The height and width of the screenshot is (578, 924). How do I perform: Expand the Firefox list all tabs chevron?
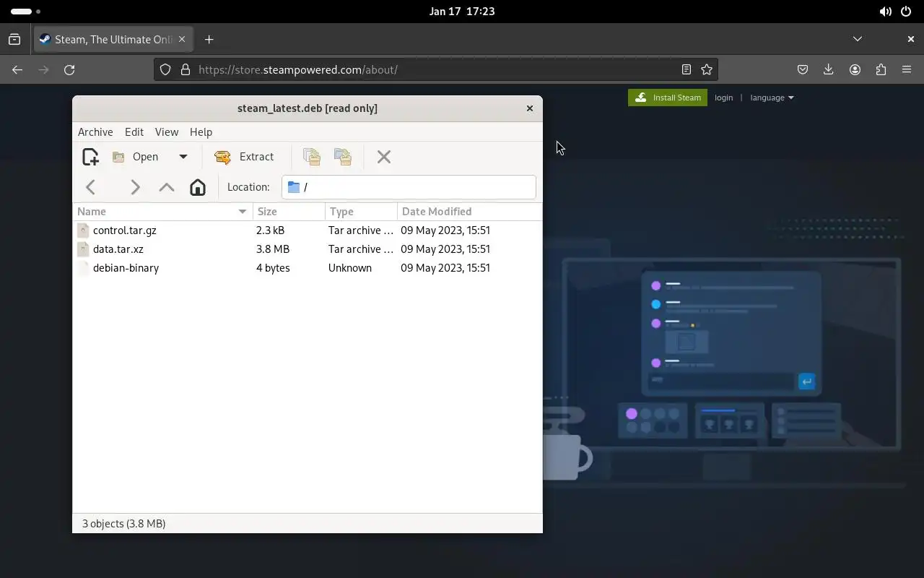(x=858, y=39)
